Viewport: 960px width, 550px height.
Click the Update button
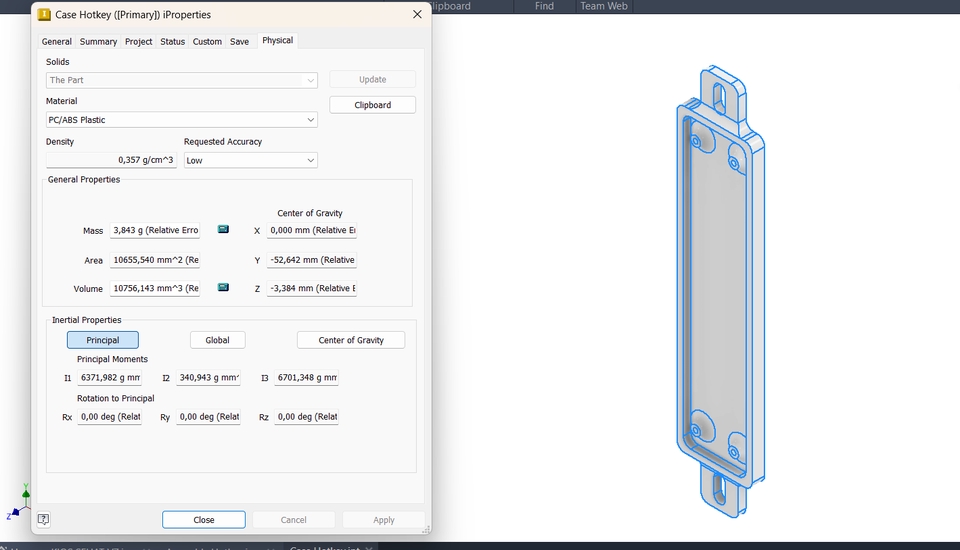(x=372, y=80)
